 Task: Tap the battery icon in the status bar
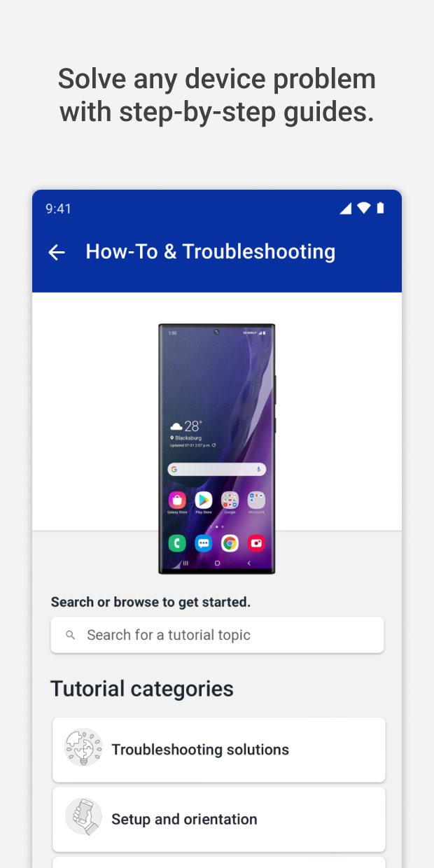point(380,208)
